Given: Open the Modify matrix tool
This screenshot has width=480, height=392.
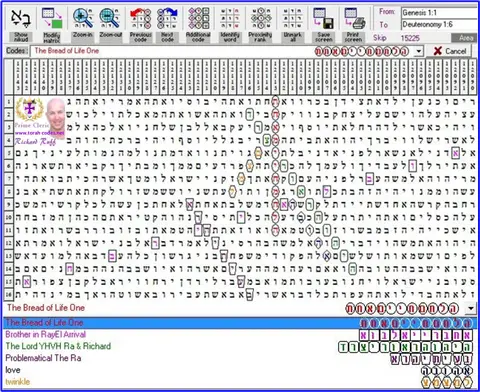Looking at the screenshot, I should click(x=52, y=18).
